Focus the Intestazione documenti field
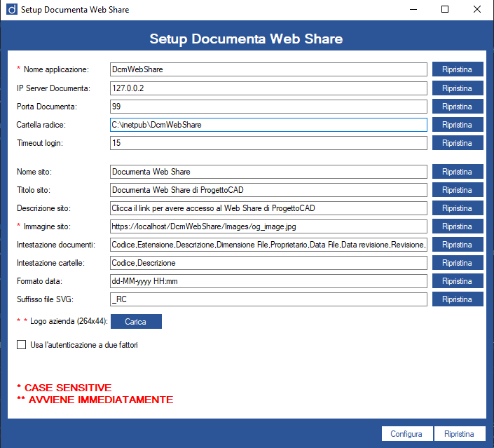 click(x=268, y=245)
